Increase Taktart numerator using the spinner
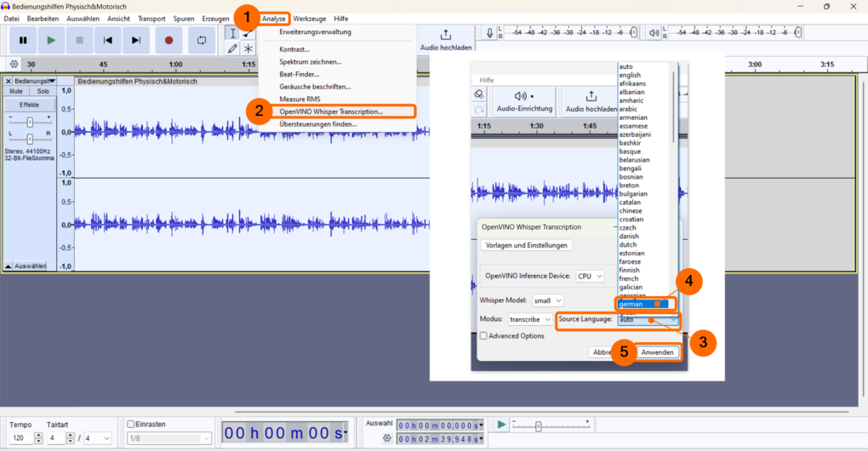Image resolution: width=868 pixels, height=451 pixels. pyautogui.click(x=70, y=436)
